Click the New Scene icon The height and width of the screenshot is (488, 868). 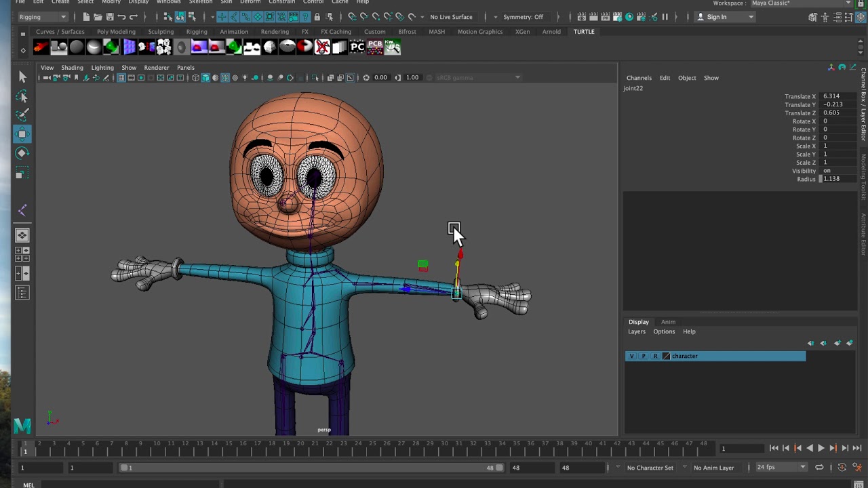point(86,17)
